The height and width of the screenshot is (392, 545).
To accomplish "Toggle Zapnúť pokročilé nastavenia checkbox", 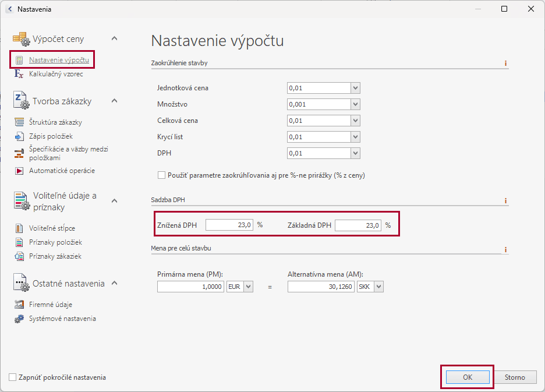I will (13, 377).
